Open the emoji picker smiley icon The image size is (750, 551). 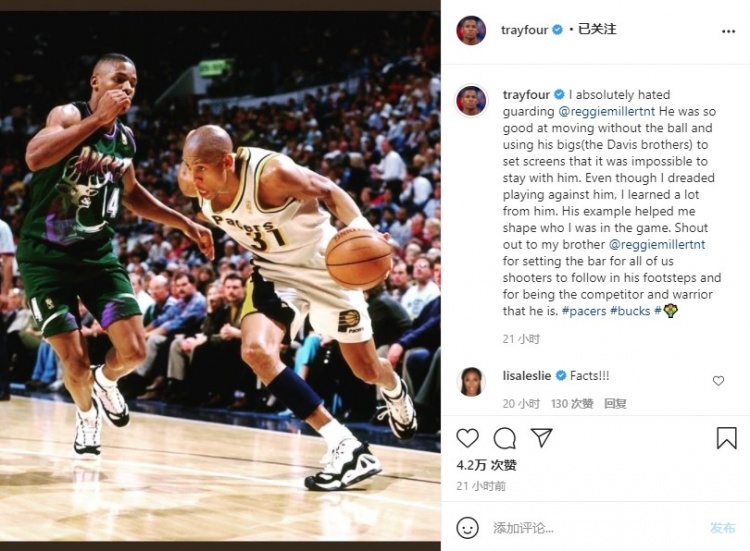[x=467, y=528]
